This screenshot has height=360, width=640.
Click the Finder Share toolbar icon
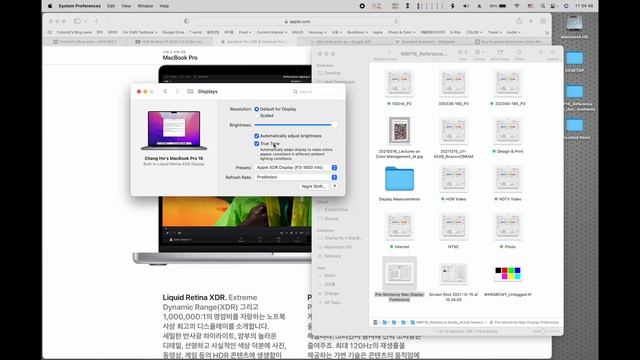[x=519, y=53]
